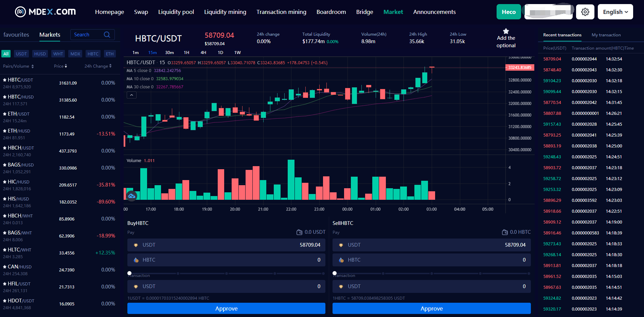Click Approve in the SellHBTC panel
Screen dimensions: 644x317
click(431, 309)
